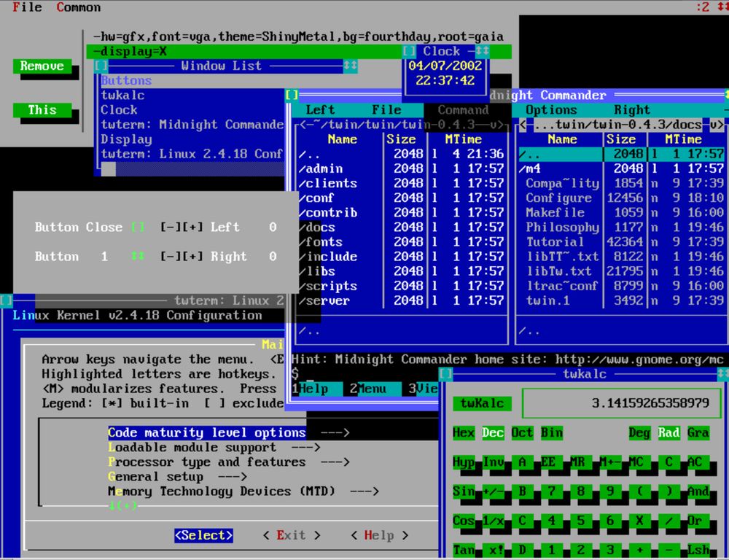Select twkalc entry in the Window List
This screenshot has height=560, width=729.
(192, 96)
